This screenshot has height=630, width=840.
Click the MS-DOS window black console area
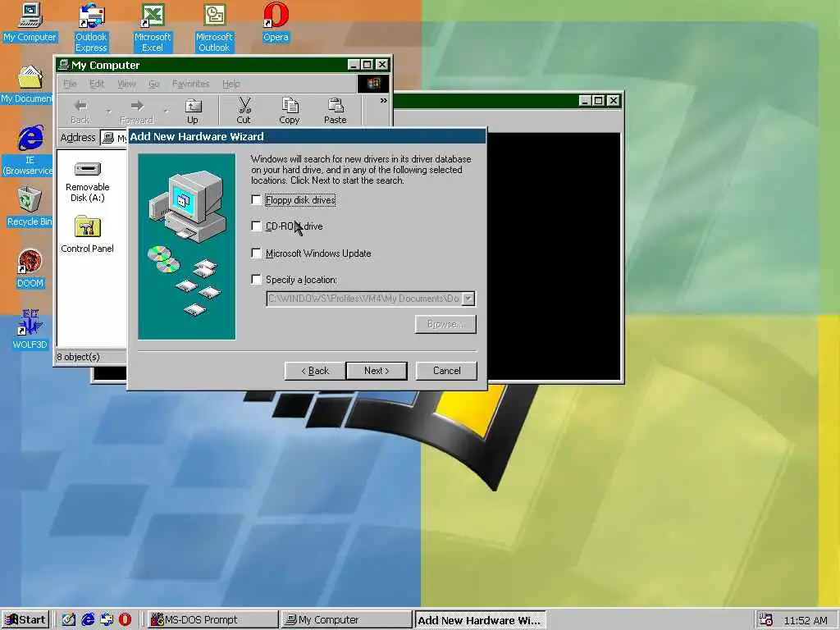[554, 256]
